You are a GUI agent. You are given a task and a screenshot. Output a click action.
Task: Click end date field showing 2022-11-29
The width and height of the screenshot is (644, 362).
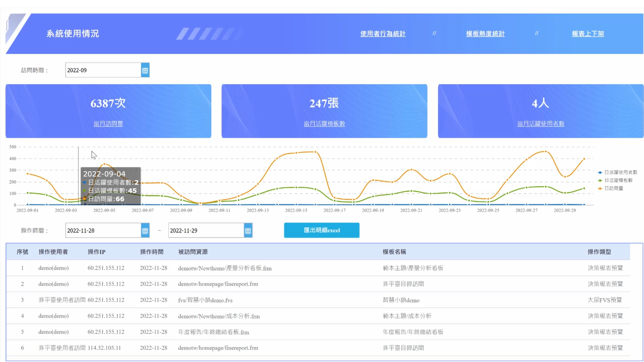(207, 231)
